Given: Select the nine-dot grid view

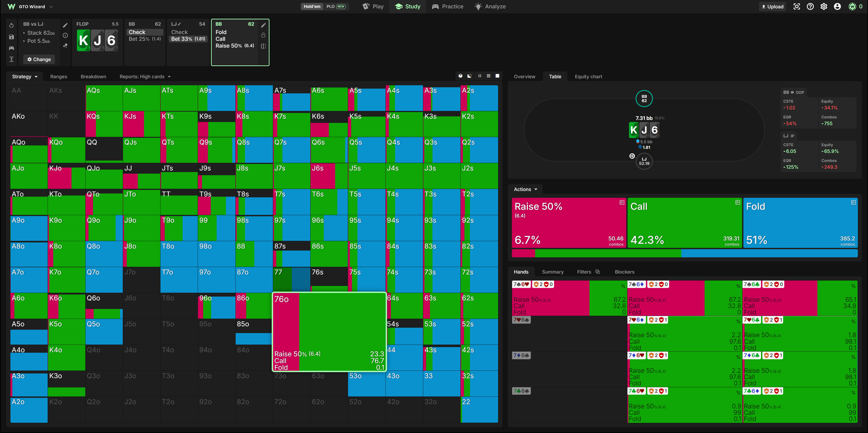Looking at the screenshot, I should (489, 76).
